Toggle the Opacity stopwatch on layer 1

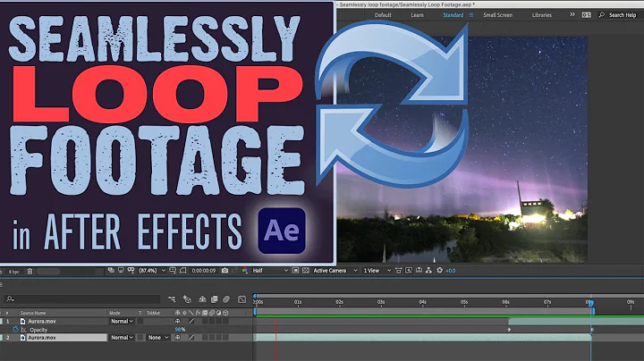(15, 330)
